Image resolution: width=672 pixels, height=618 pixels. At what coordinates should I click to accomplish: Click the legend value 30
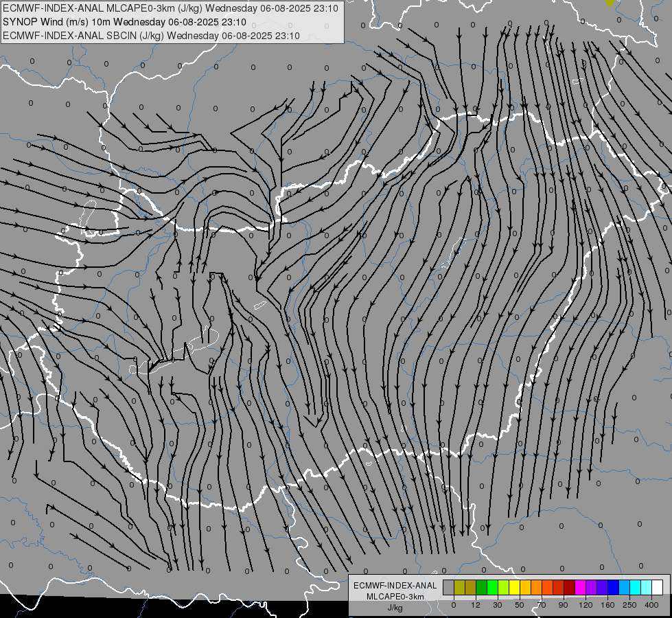[x=498, y=605]
